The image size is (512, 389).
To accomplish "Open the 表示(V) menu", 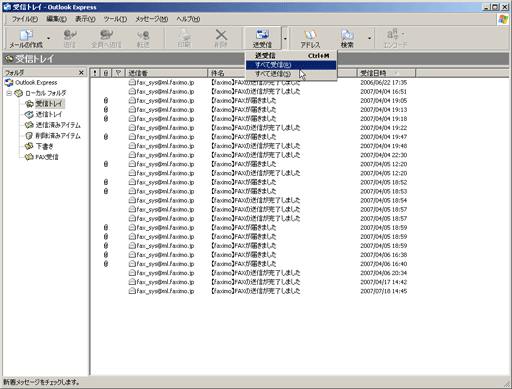I will 85,19.
